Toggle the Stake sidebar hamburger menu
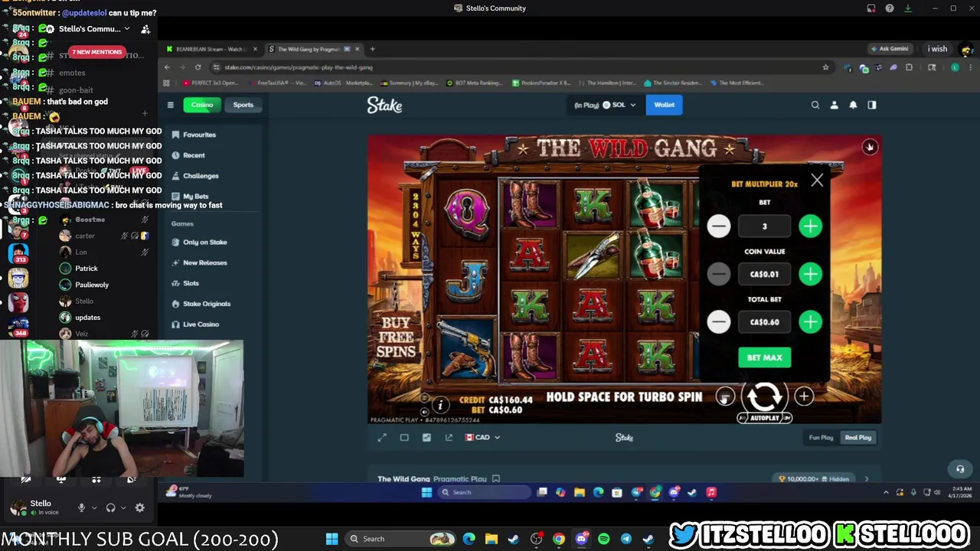This screenshot has height=551, width=980. [170, 105]
